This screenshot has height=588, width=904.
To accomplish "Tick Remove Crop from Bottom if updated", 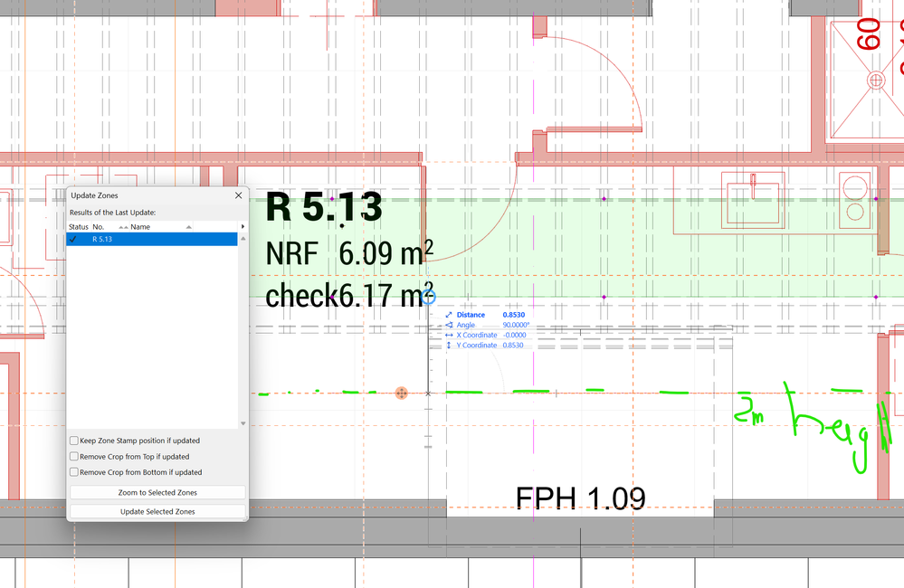I will click(74, 472).
